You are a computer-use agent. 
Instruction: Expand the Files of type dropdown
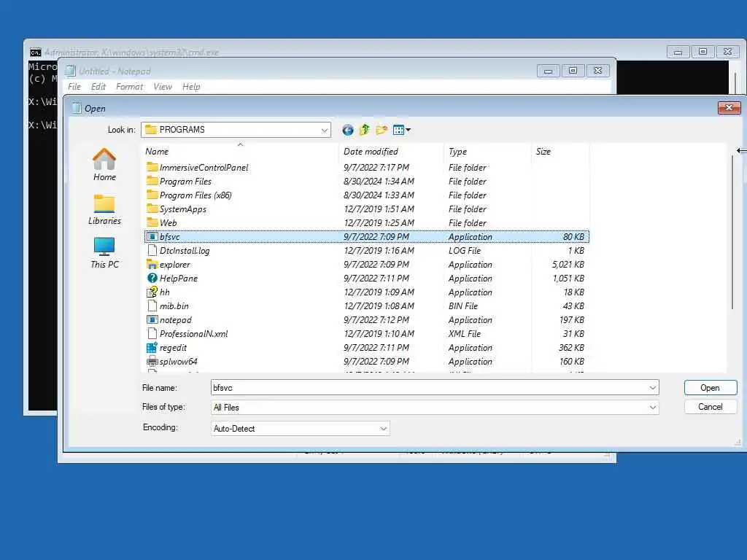point(653,408)
